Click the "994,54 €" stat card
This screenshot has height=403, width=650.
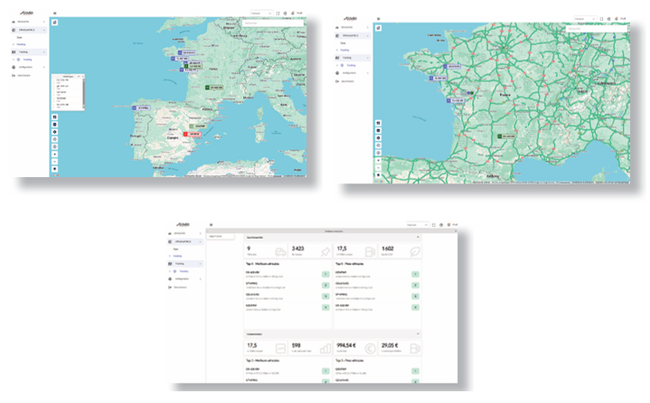coord(356,347)
